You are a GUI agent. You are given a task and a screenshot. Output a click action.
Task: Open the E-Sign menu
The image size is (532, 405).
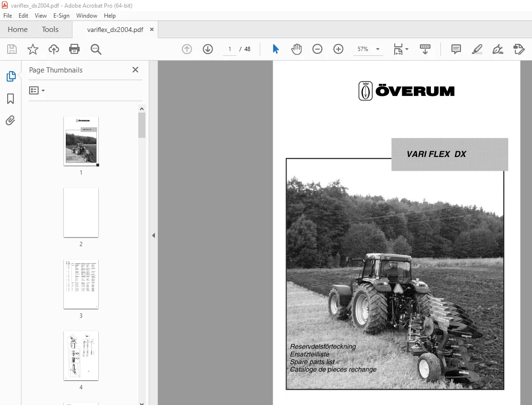pyautogui.click(x=61, y=16)
